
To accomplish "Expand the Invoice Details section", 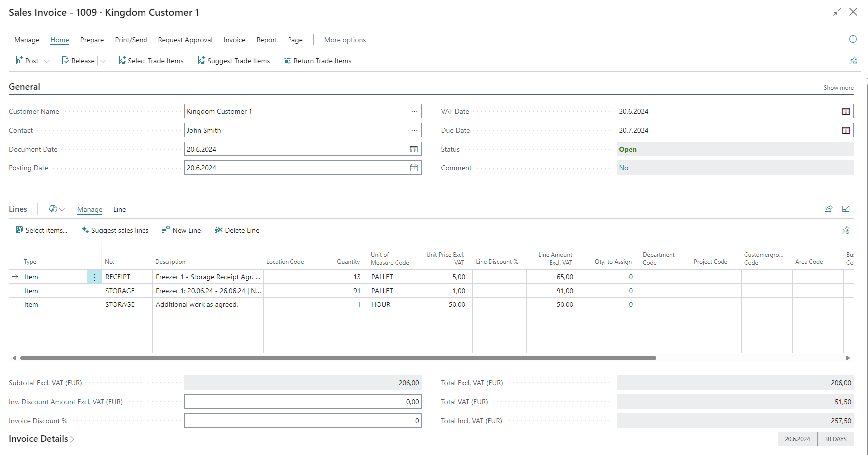I will [x=41, y=439].
